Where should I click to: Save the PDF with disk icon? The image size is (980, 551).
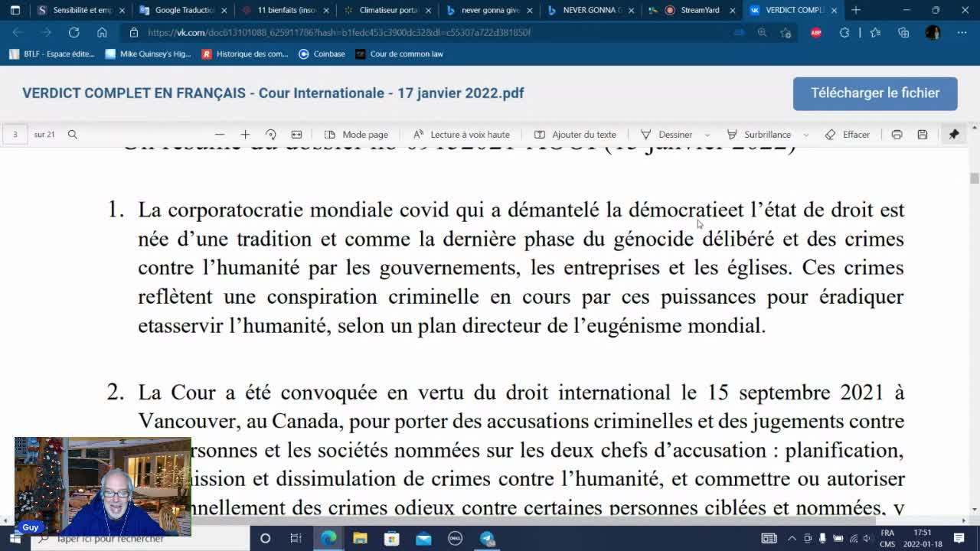pyautogui.click(x=923, y=135)
